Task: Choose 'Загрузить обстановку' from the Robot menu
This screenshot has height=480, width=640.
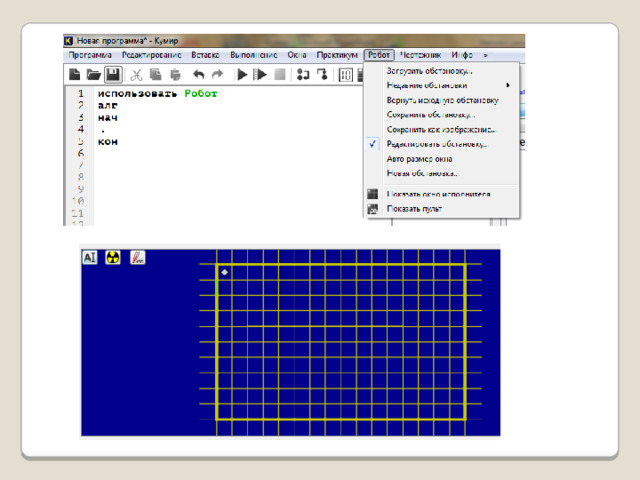Action: coord(430,71)
